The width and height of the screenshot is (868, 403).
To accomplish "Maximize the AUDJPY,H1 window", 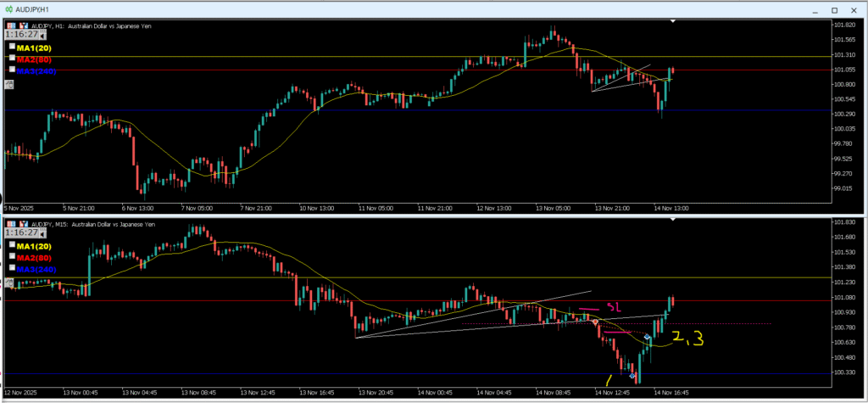I will coord(833,10).
